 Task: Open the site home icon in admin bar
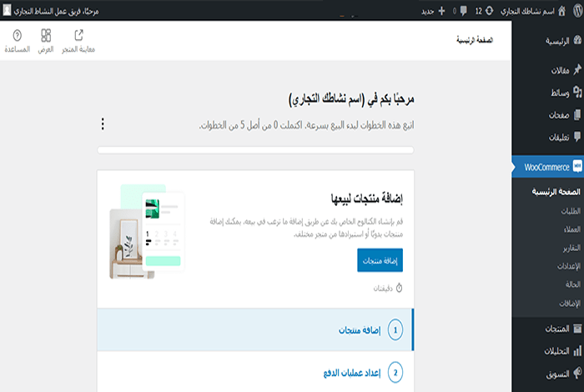[x=561, y=11]
